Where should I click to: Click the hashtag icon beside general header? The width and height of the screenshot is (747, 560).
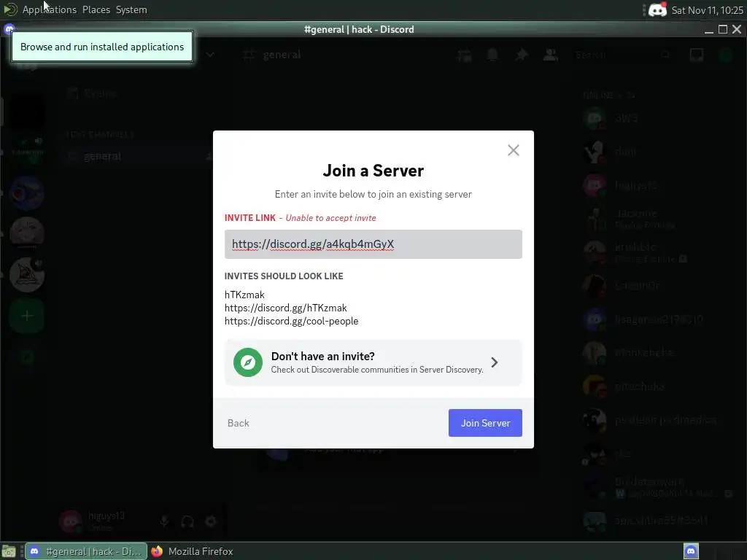click(249, 55)
